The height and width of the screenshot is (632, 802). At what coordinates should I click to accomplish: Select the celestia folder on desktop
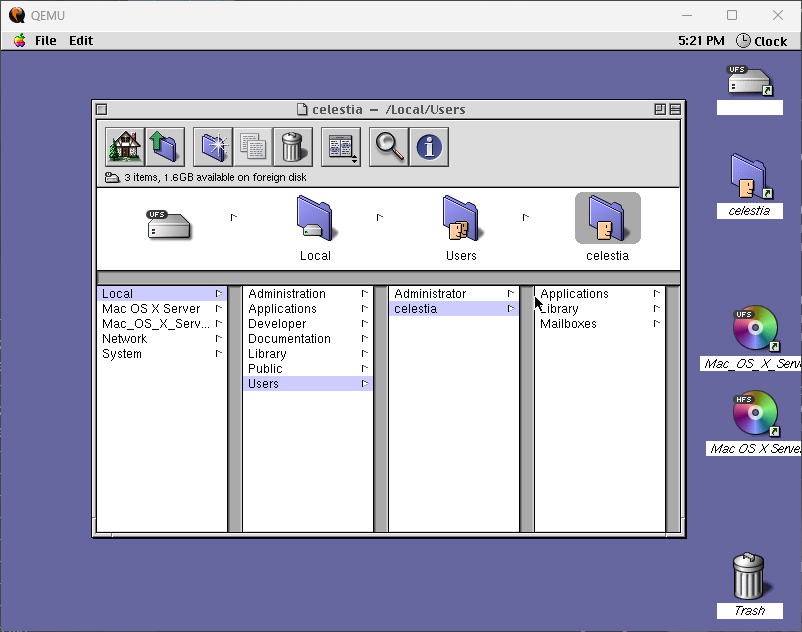coord(748,178)
